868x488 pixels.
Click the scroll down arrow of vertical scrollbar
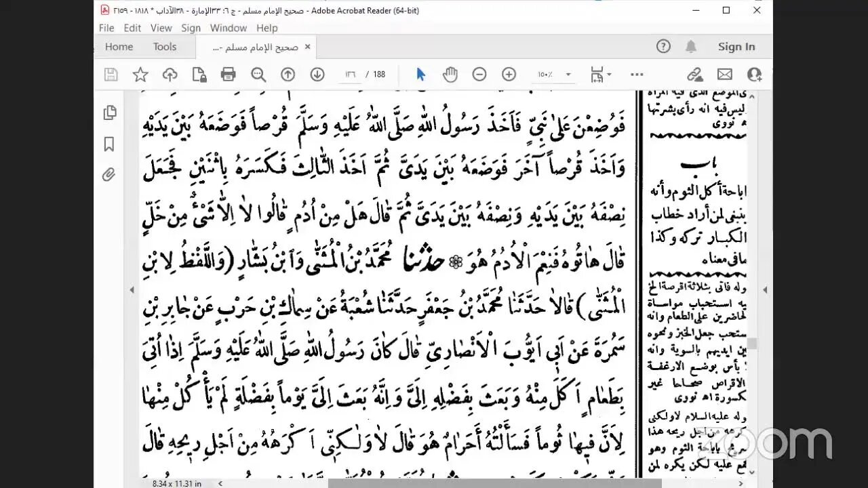click(753, 472)
